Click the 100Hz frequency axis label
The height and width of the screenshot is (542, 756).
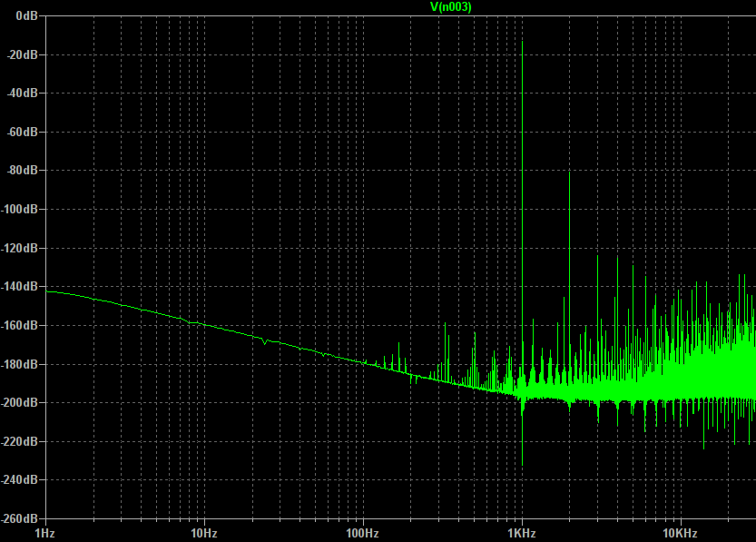[x=363, y=533]
